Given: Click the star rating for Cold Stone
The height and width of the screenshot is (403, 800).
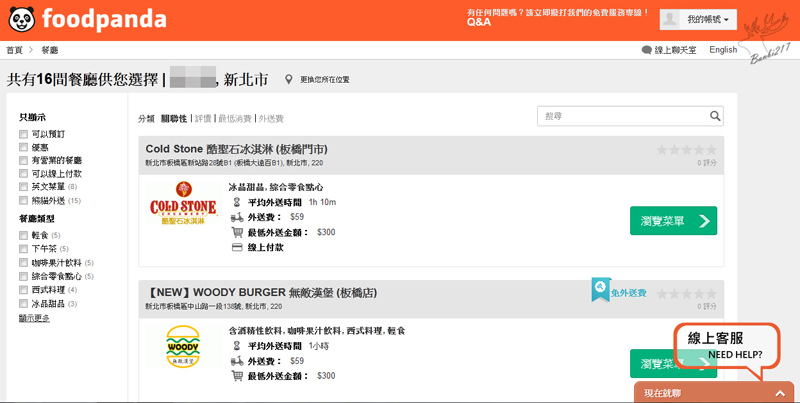Looking at the screenshot, I should [x=686, y=150].
